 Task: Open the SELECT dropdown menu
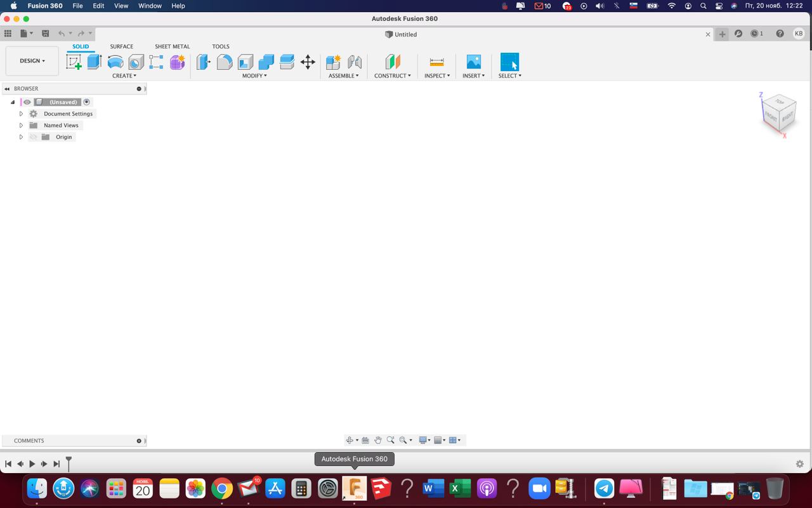(x=510, y=76)
